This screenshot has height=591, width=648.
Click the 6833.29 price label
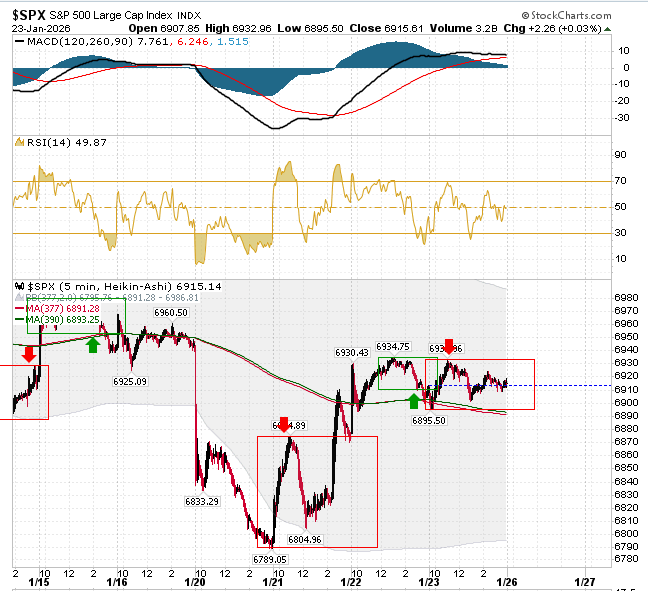202,501
